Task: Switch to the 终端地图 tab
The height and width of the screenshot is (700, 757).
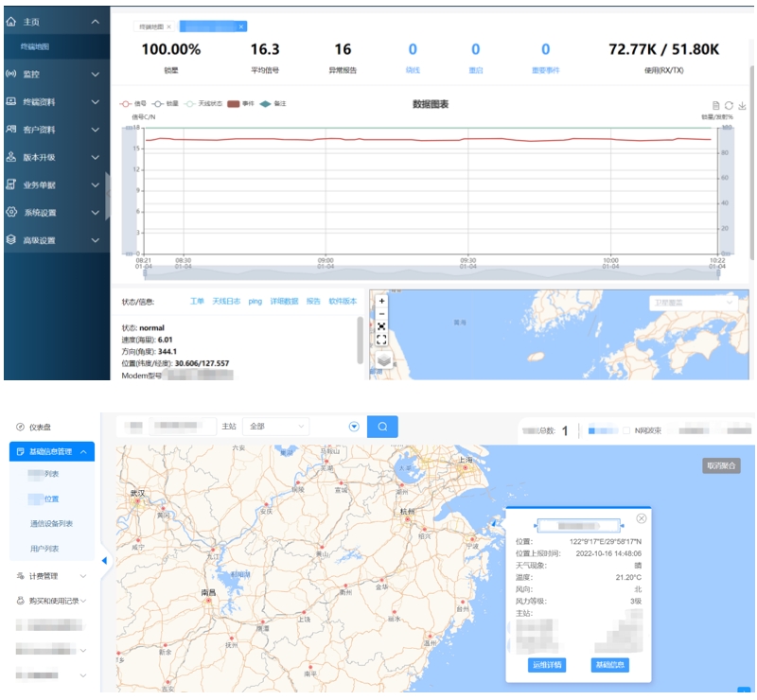Action: point(153,27)
